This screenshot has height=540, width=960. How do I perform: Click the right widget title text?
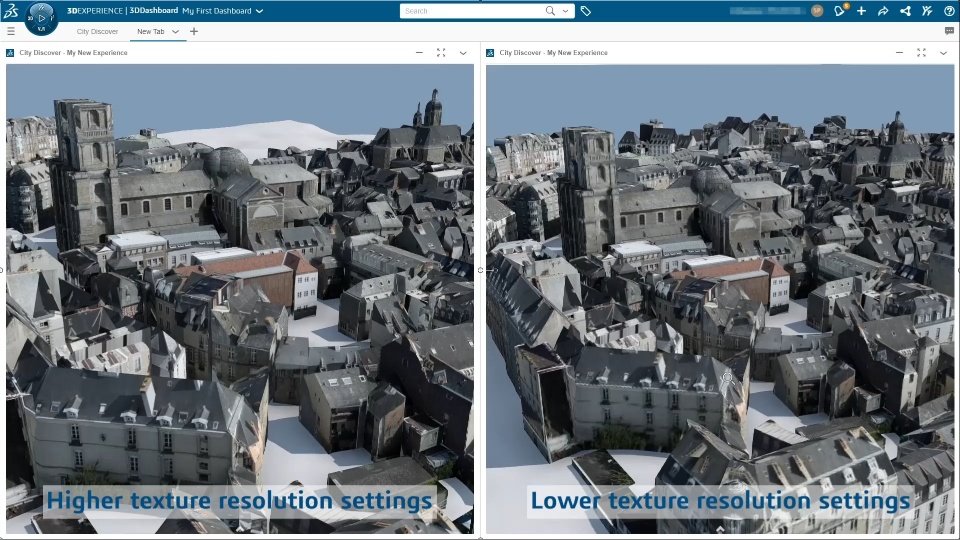553,53
